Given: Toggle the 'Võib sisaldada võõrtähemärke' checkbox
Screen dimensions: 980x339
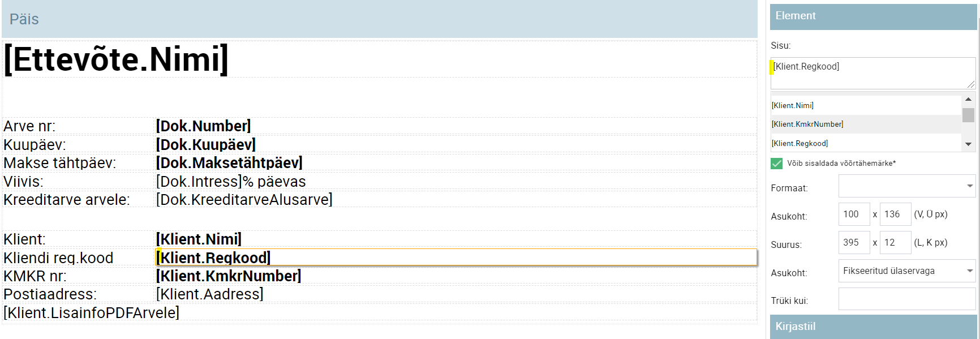Looking at the screenshot, I should [777, 164].
